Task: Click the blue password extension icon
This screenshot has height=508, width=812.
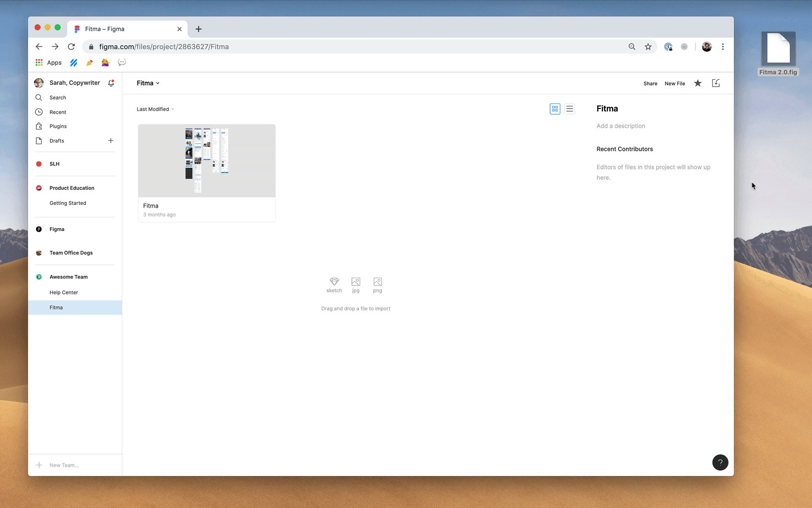Action: (x=668, y=47)
